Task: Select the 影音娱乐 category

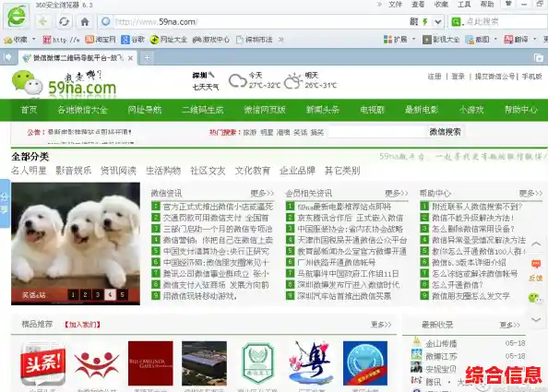Action: tap(74, 171)
